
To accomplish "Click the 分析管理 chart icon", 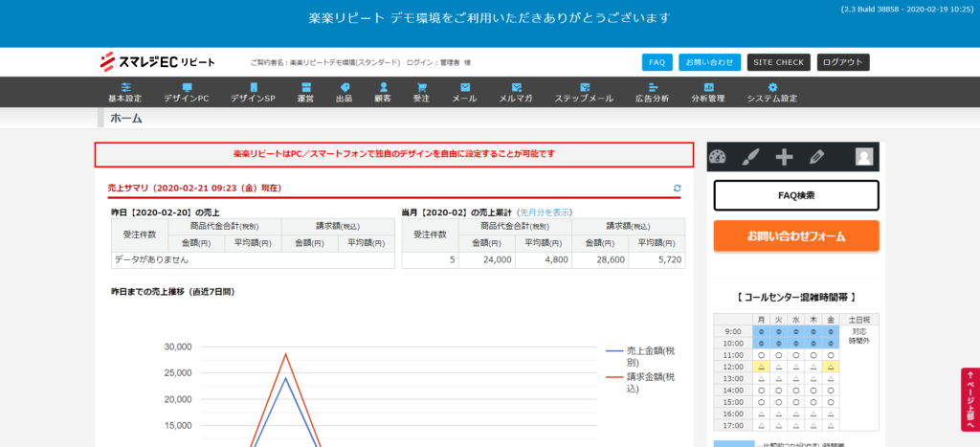I will pos(707,87).
